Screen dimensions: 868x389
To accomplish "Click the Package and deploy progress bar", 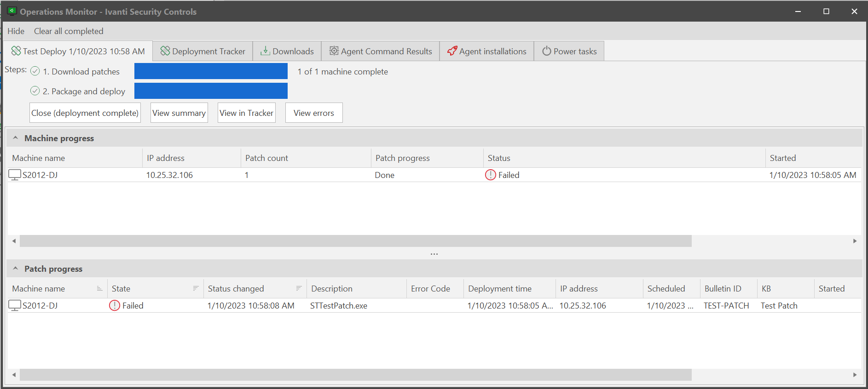I will tap(211, 91).
